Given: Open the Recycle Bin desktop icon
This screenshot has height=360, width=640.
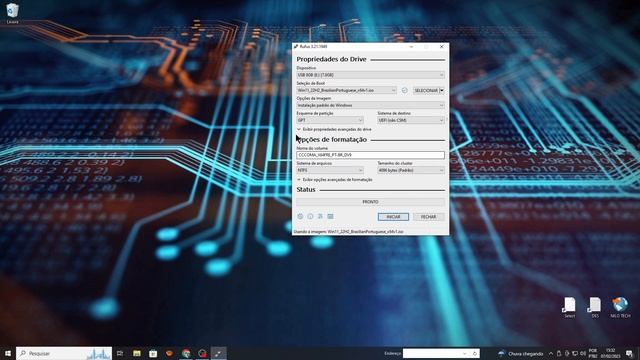Looking at the screenshot, I should [x=12, y=13].
